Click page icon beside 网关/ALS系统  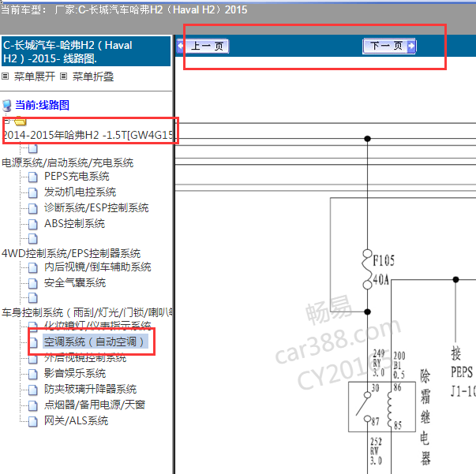33,421
